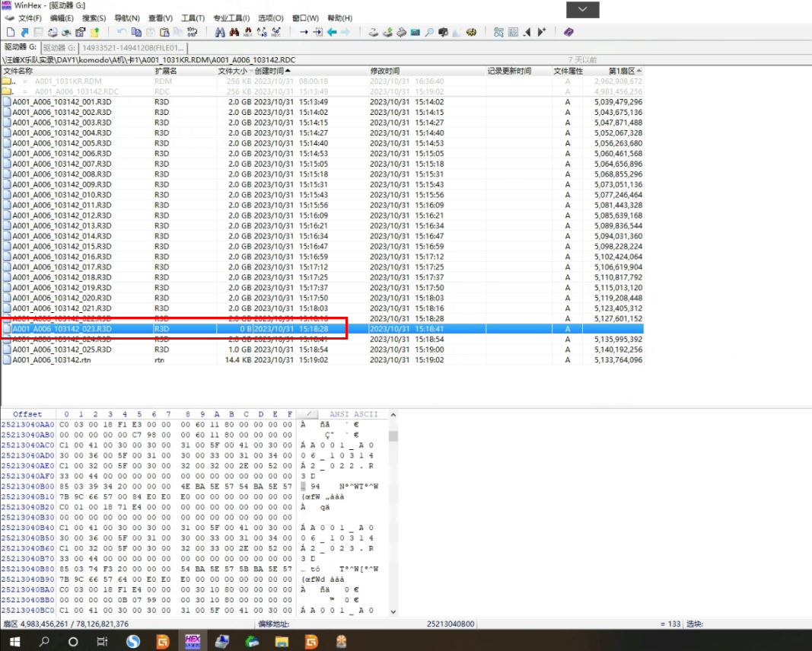Click the Copy block toolbar icon
812x651 pixels.
tap(136, 32)
